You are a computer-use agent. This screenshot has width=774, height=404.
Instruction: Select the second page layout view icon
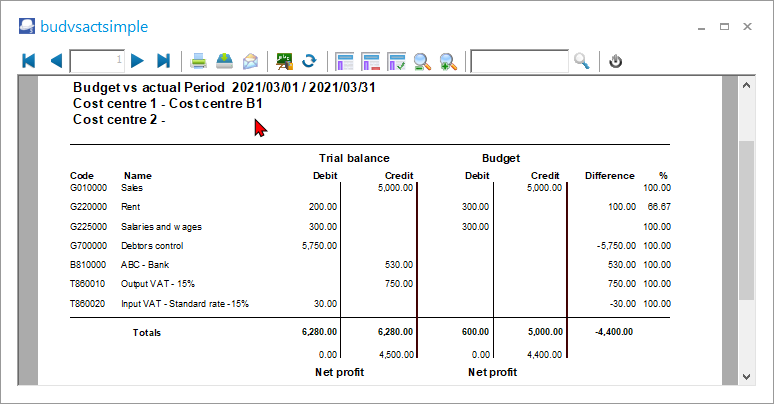tap(371, 61)
